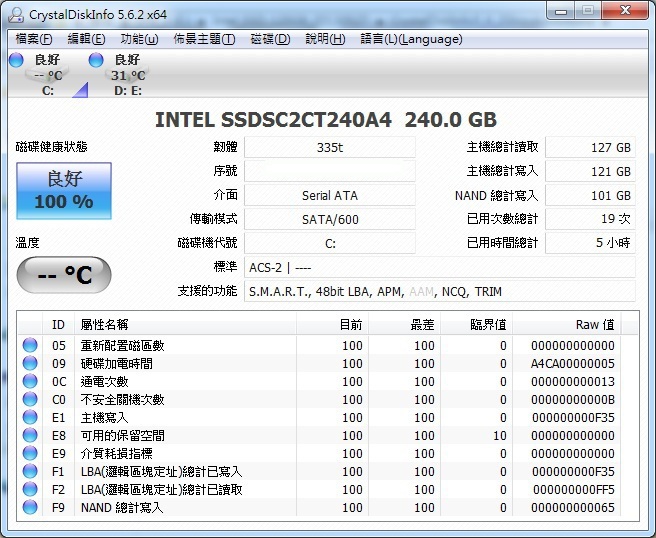Click the empty 序號 serial number field
The image size is (656, 538).
[330, 171]
